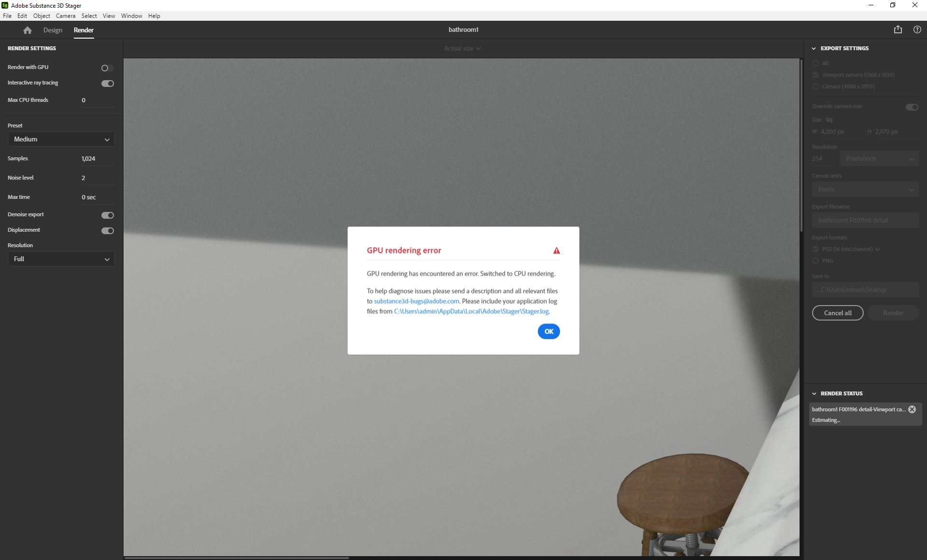
Task: Click the Design tab to switch modes
Action: pyautogui.click(x=52, y=30)
